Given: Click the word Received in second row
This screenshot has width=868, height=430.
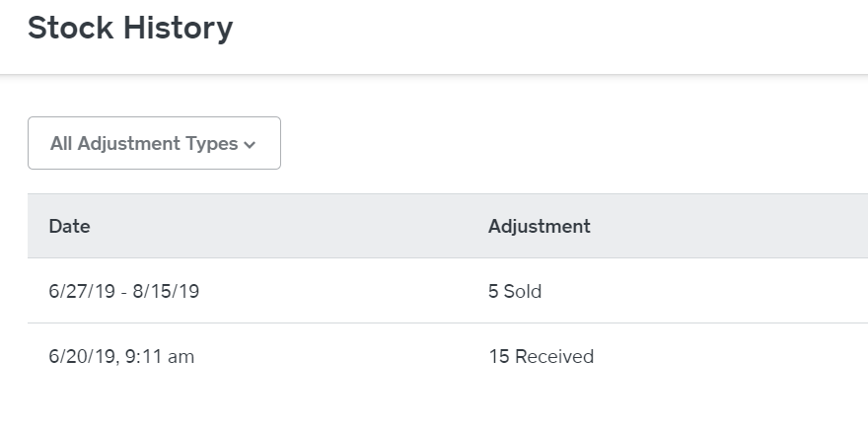Looking at the screenshot, I should click(554, 356).
